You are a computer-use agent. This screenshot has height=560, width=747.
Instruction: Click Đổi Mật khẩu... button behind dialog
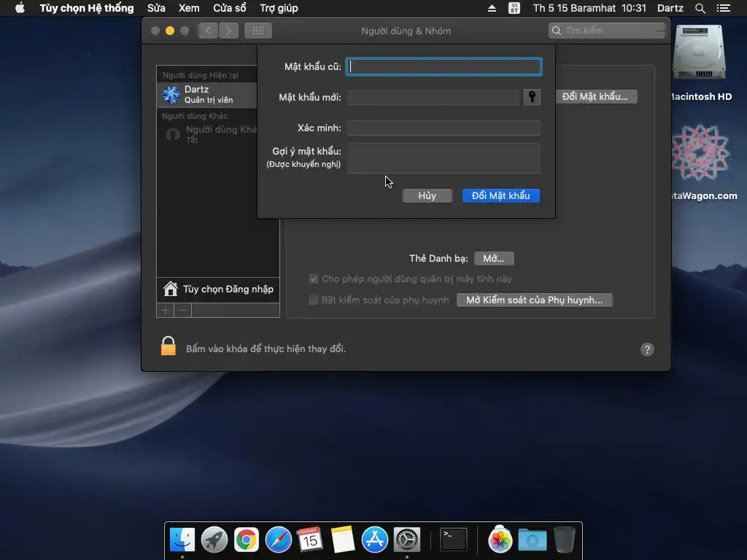pyautogui.click(x=596, y=97)
